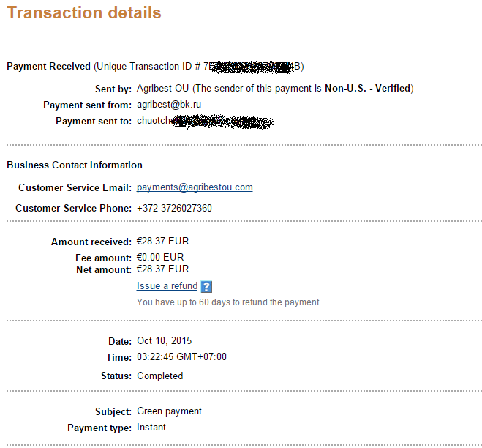Select the agribest@bk.ru sender email
This screenshot has height=448, width=482.
coord(169,105)
